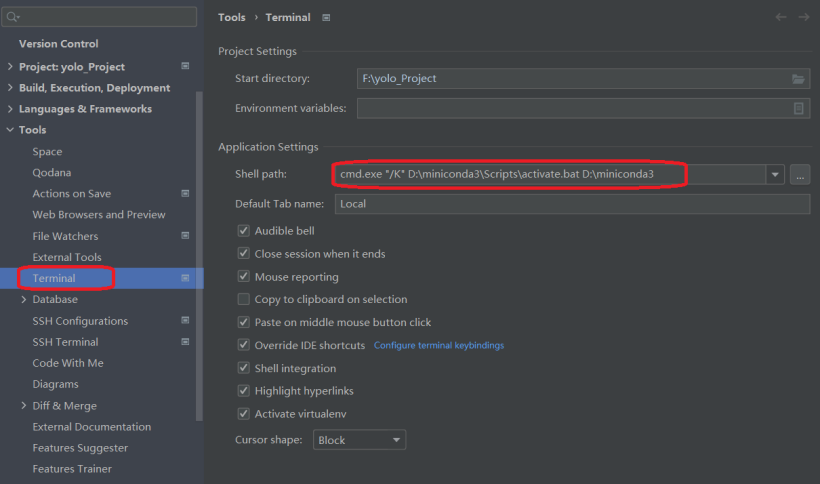This screenshot has height=484, width=820.
Task: Expand the Languages & Frameworks section
Action: [x=11, y=109]
